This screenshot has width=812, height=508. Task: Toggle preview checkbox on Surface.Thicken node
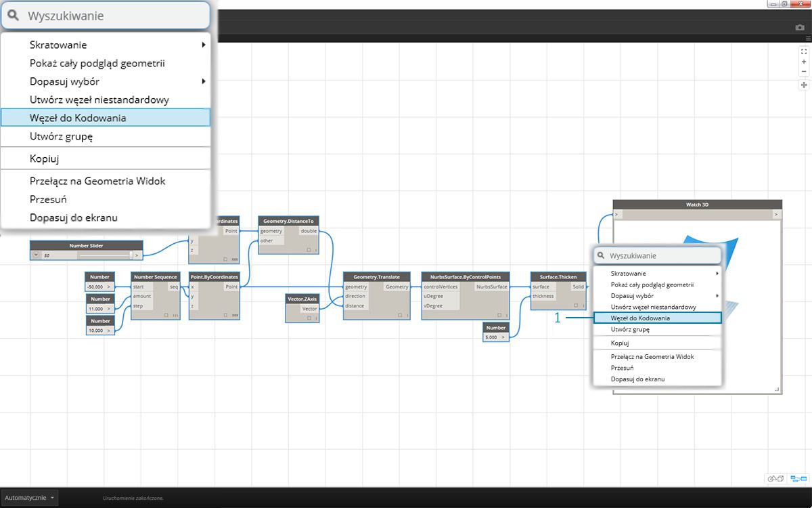[x=574, y=306]
